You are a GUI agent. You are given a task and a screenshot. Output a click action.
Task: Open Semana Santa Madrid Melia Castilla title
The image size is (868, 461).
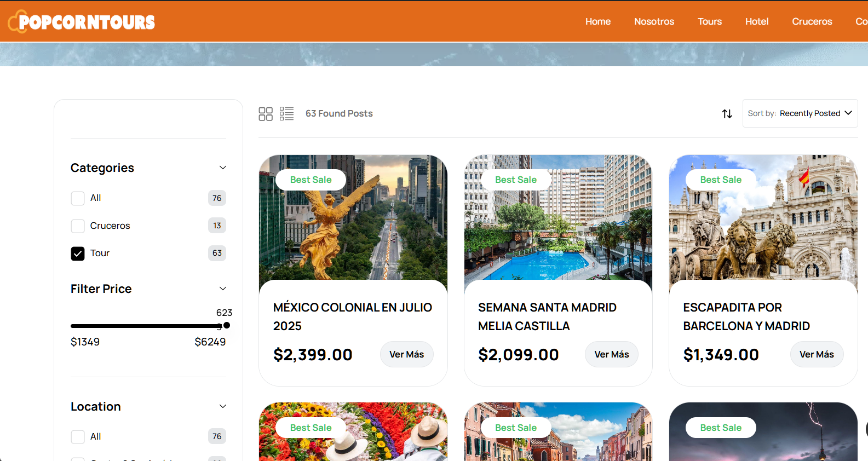(x=547, y=316)
